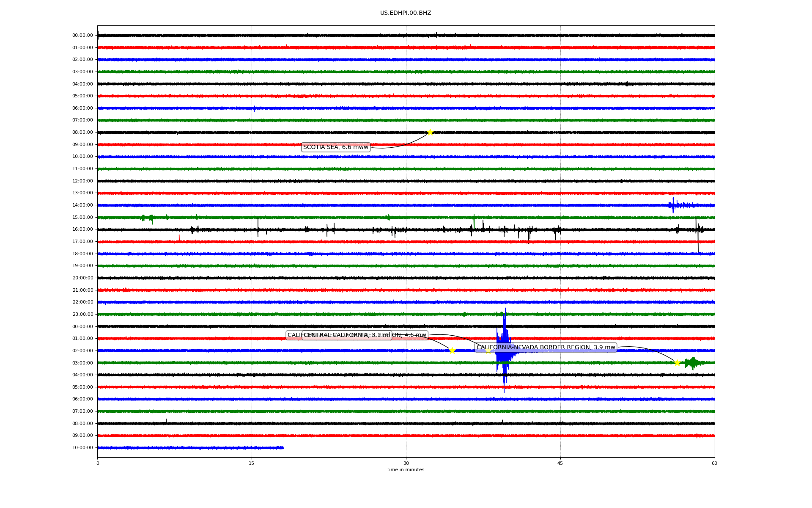The height and width of the screenshot is (508, 812).
Task: Click the 13:00:00 time label
Action: point(82,193)
